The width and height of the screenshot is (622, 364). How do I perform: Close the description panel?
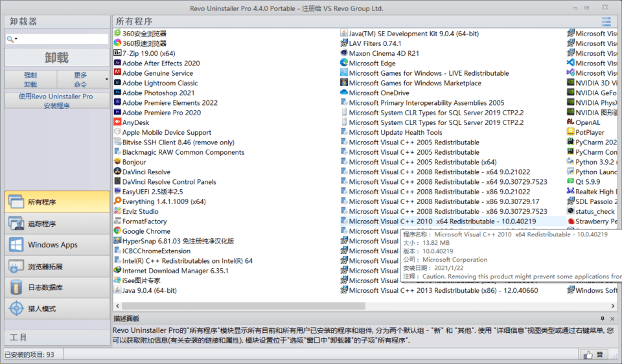coord(612,319)
